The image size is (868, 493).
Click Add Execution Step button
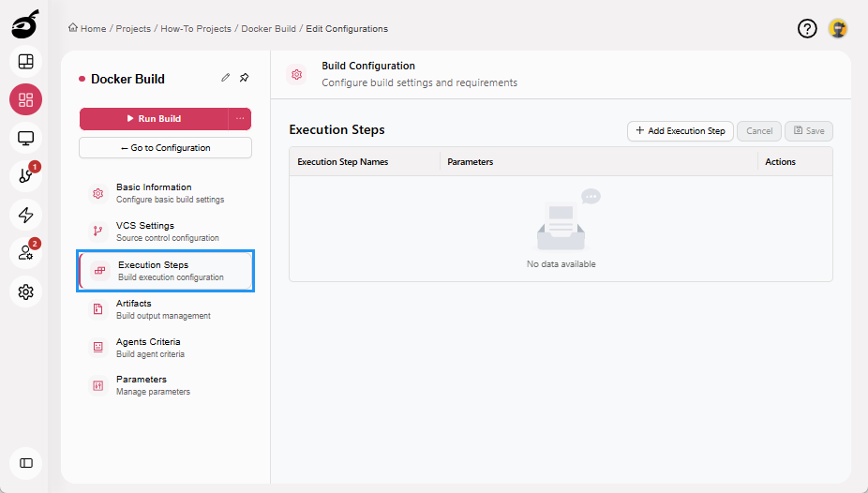coord(681,131)
